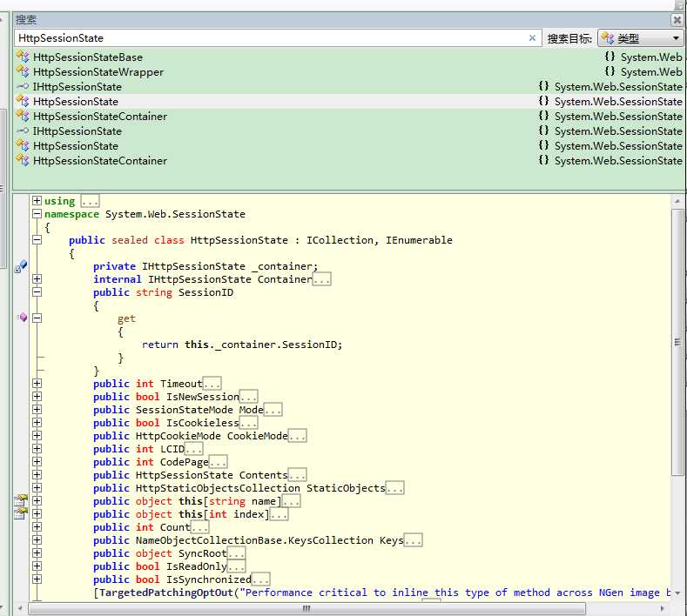Expand the CookieMode property
The height and width of the screenshot is (616, 687).
pyautogui.click(x=37, y=436)
